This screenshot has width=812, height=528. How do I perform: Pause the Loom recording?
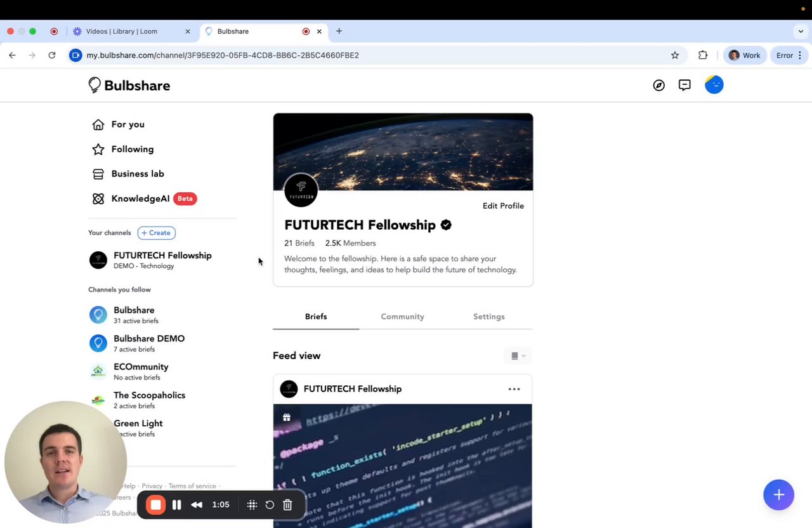[177, 505]
